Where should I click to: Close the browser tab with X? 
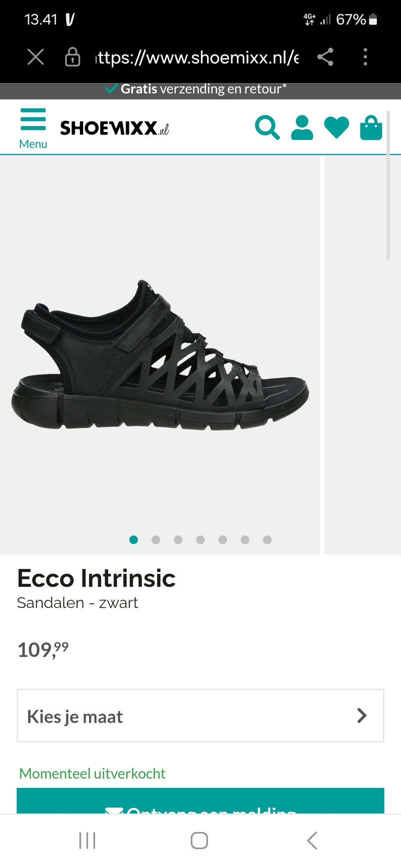tap(36, 57)
